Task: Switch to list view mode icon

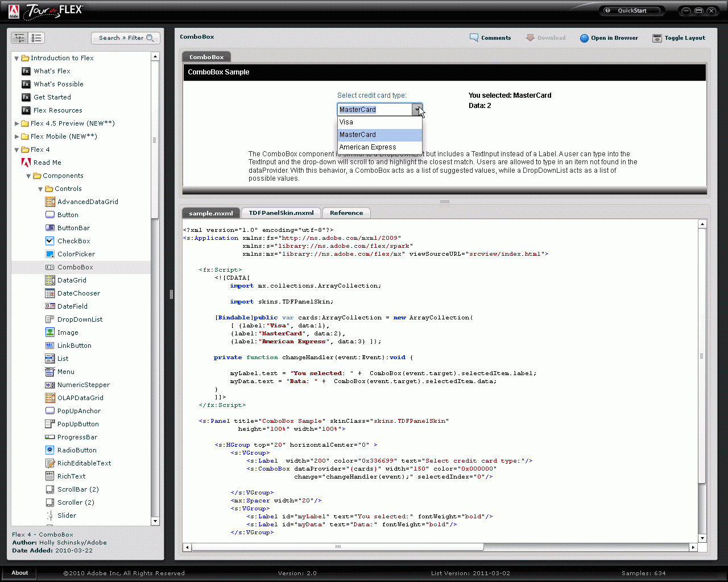Action: pyautogui.click(x=36, y=38)
